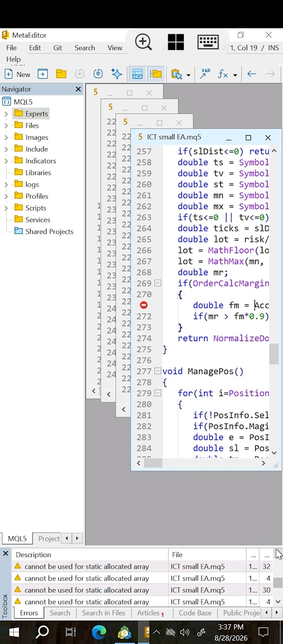Open dropdown arrow beside clipboard cursor icon
This screenshot has width=283, height=644.
point(188,75)
